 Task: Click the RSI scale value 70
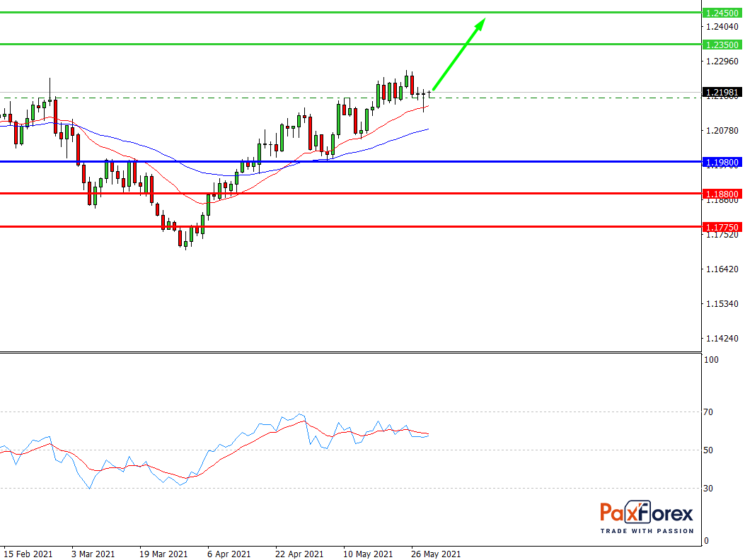coord(708,412)
